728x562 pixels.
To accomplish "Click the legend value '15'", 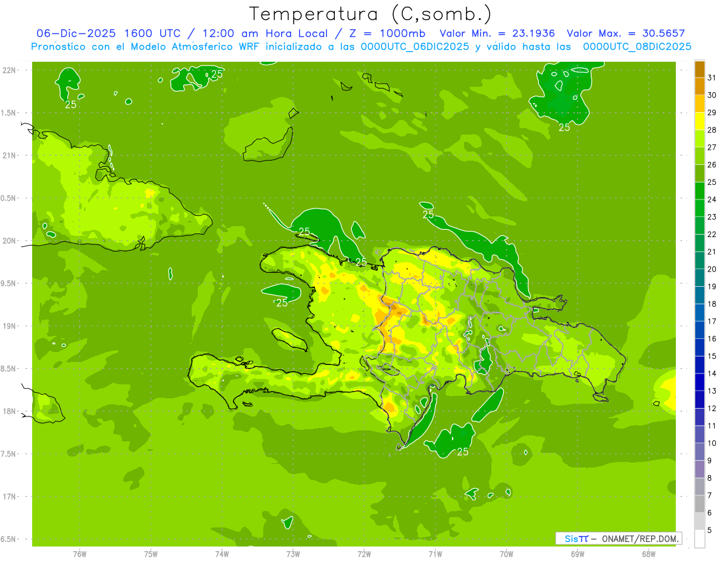I will [x=712, y=356].
